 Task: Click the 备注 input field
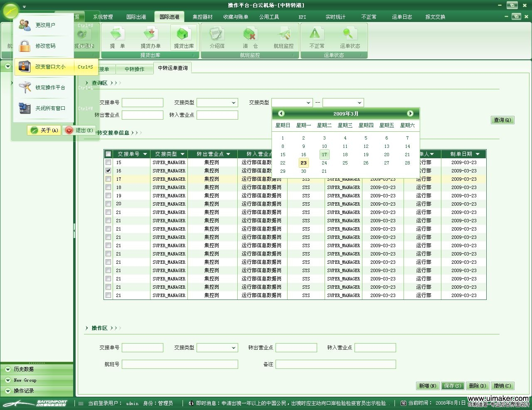coord(336,364)
